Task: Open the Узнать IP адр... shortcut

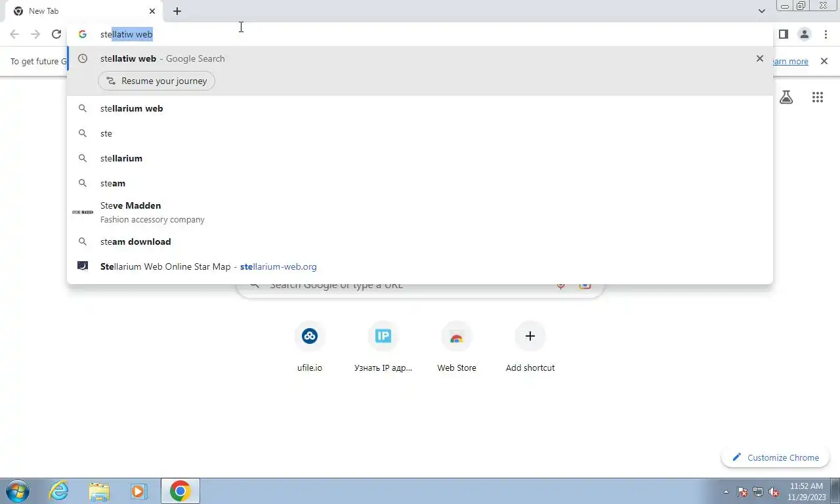Action: (x=383, y=348)
